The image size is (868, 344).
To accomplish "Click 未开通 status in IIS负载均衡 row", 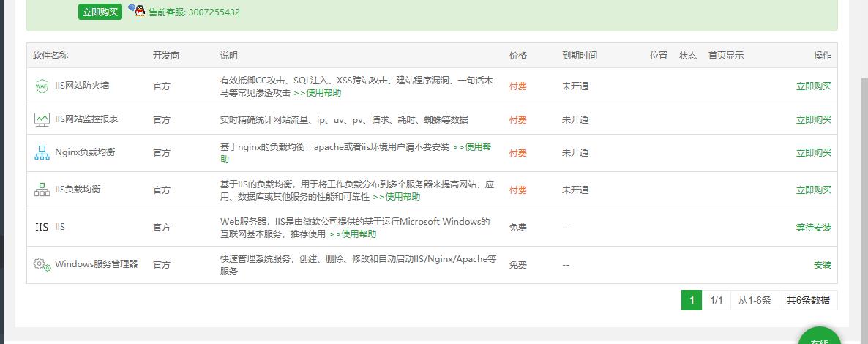I will [x=575, y=190].
